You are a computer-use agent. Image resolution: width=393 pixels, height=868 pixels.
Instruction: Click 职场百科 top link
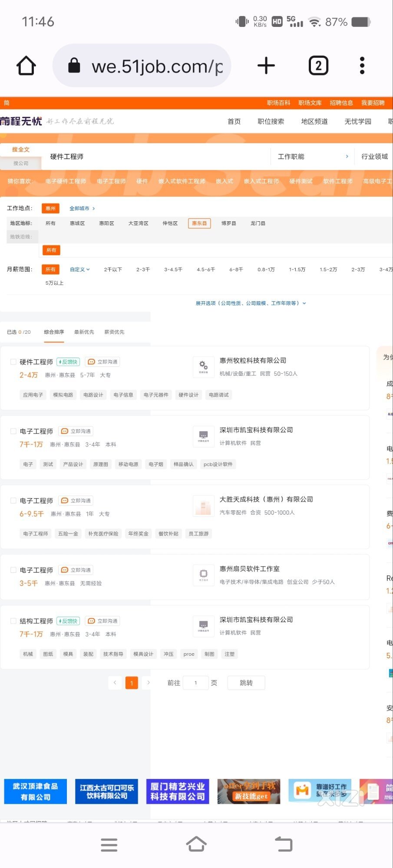(278, 103)
